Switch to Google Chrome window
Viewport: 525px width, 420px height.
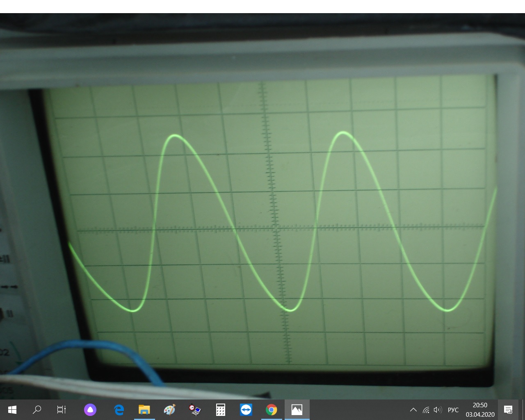pos(272,409)
